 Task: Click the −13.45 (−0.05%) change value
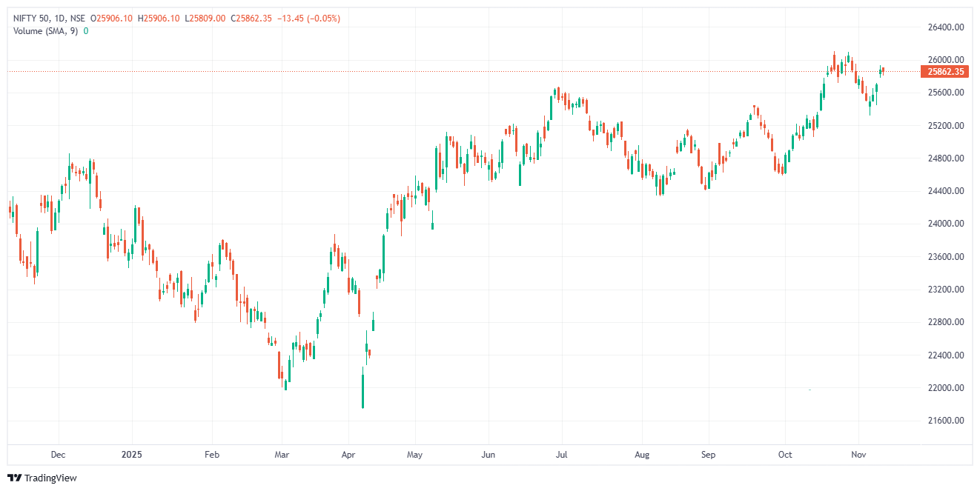[x=308, y=19]
